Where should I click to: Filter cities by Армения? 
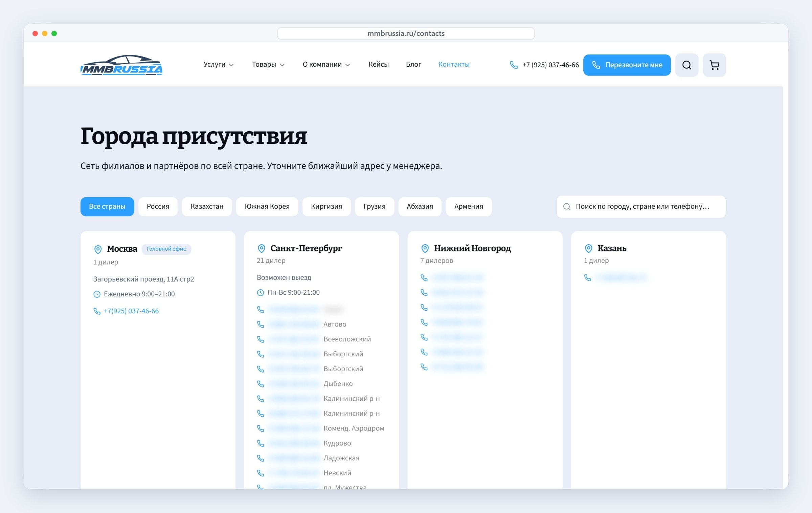[469, 207]
